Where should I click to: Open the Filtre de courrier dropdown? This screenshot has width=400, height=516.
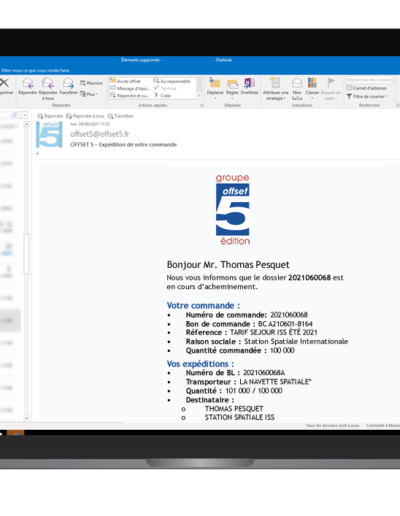click(x=367, y=96)
